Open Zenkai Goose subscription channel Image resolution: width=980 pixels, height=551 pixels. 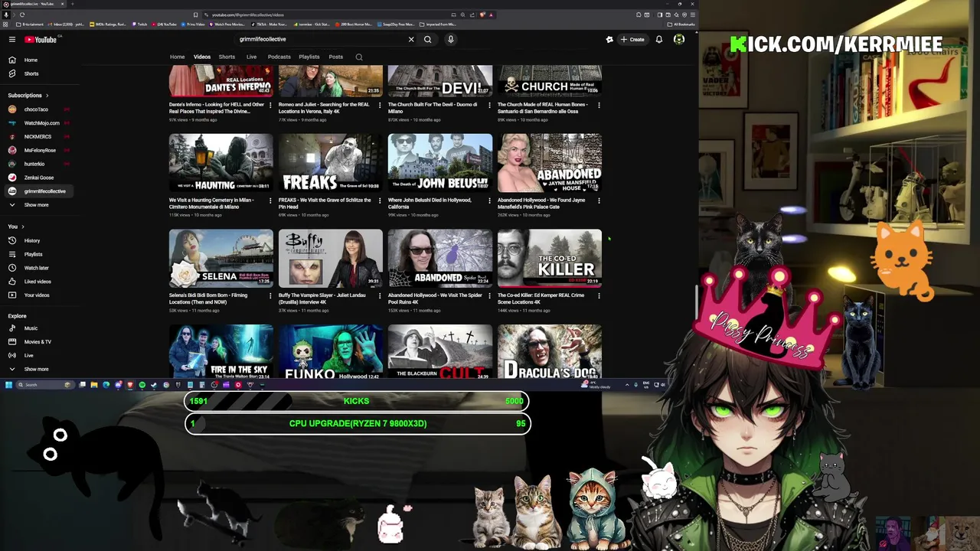40,178
